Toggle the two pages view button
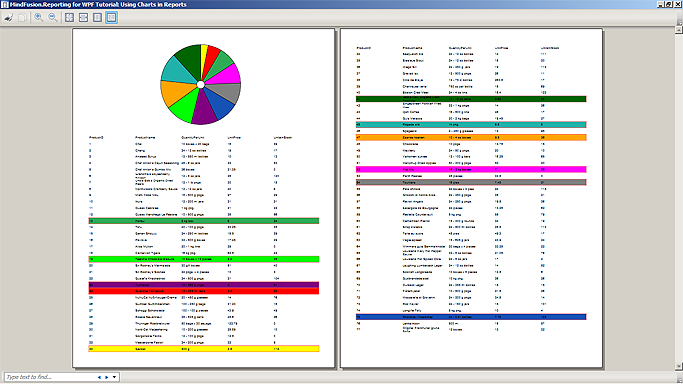The width and height of the screenshot is (683, 384). [x=111, y=17]
